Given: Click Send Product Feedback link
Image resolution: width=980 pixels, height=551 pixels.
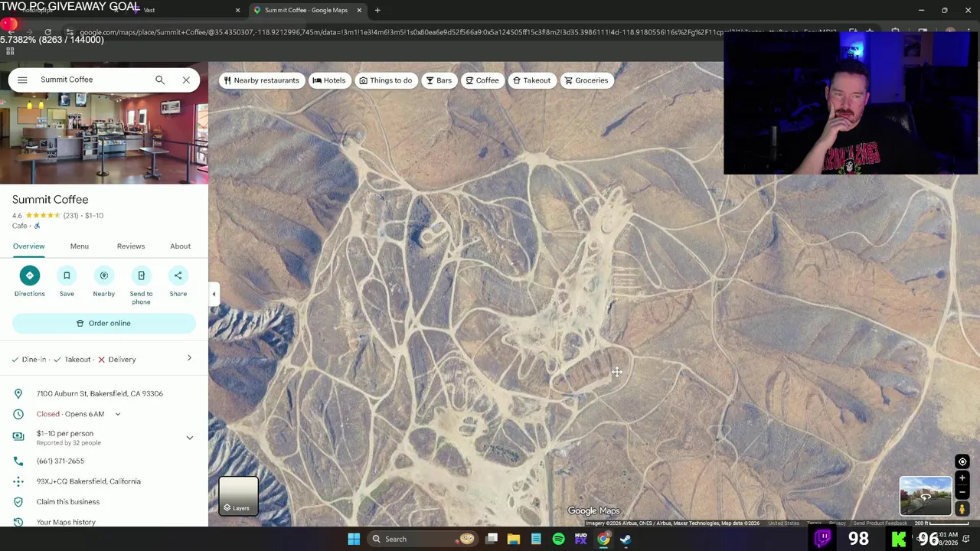Looking at the screenshot, I should click(880, 523).
